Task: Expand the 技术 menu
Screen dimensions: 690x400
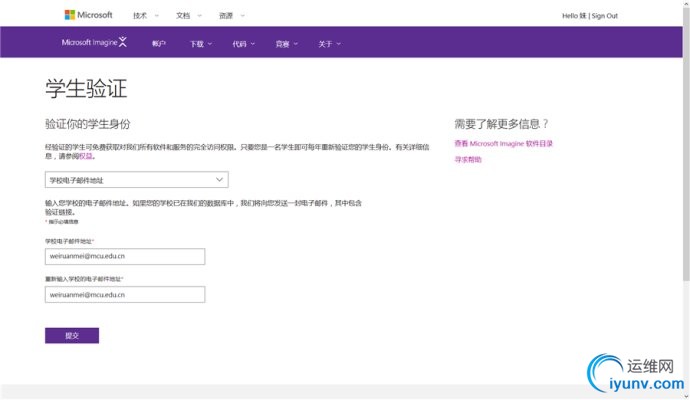Action: [146, 15]
